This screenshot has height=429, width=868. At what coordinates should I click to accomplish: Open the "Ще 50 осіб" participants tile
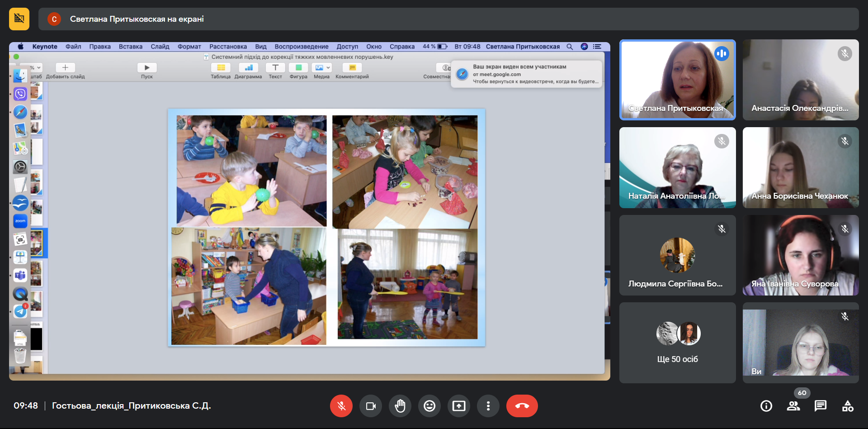click(677, 343)
